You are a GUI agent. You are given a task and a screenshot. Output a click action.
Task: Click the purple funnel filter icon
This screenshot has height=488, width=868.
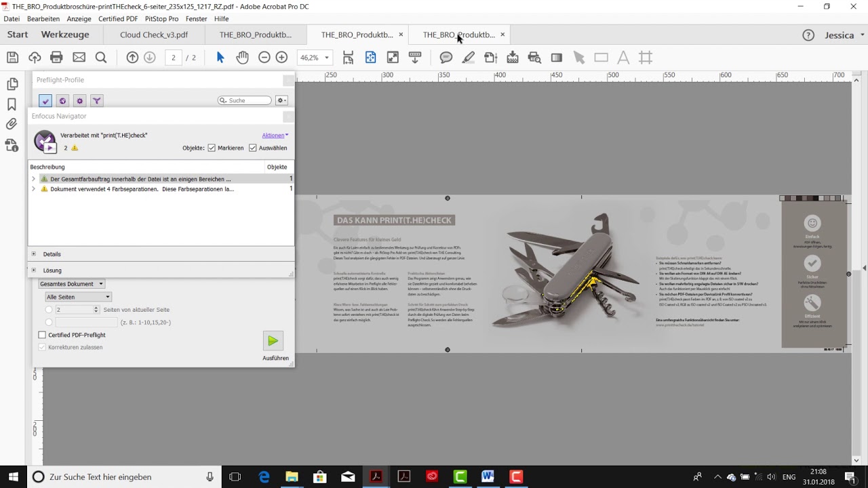tap(97, 101)
